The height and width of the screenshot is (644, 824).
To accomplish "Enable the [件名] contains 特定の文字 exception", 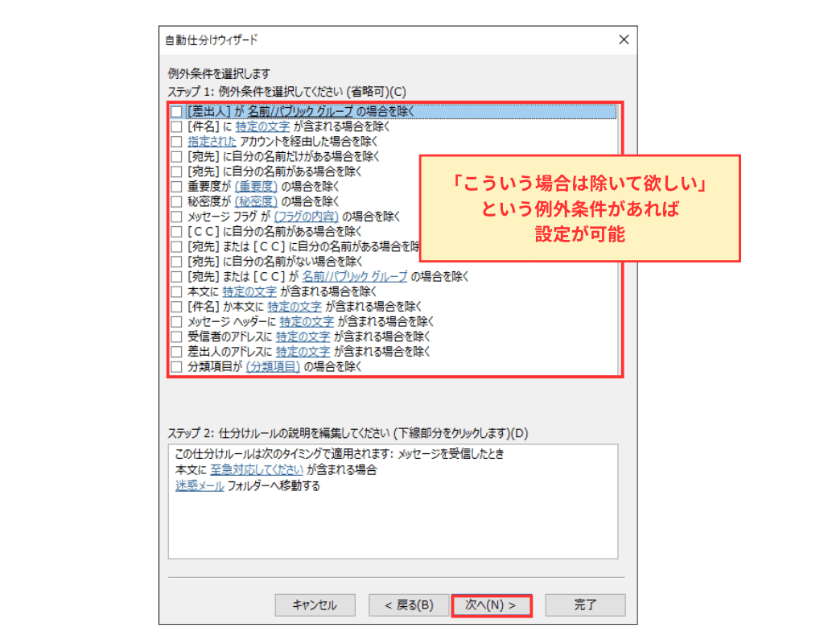I will [175, 127].
